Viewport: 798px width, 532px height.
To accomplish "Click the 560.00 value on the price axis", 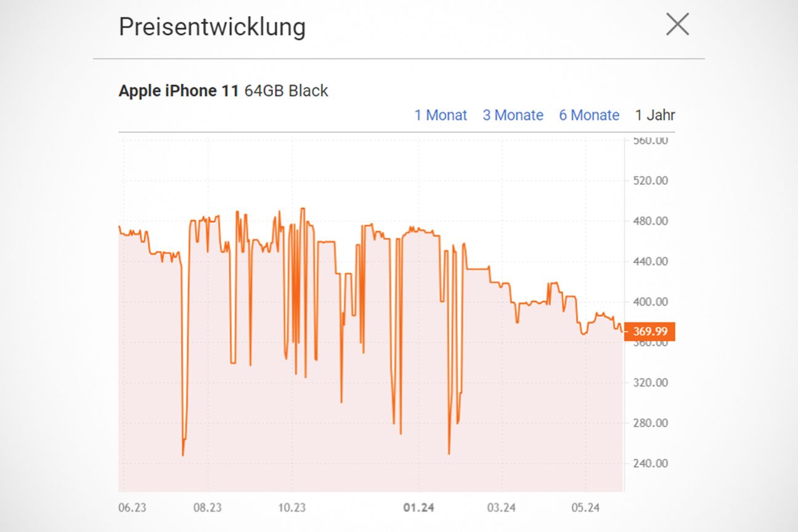I will tap(651, 140).
